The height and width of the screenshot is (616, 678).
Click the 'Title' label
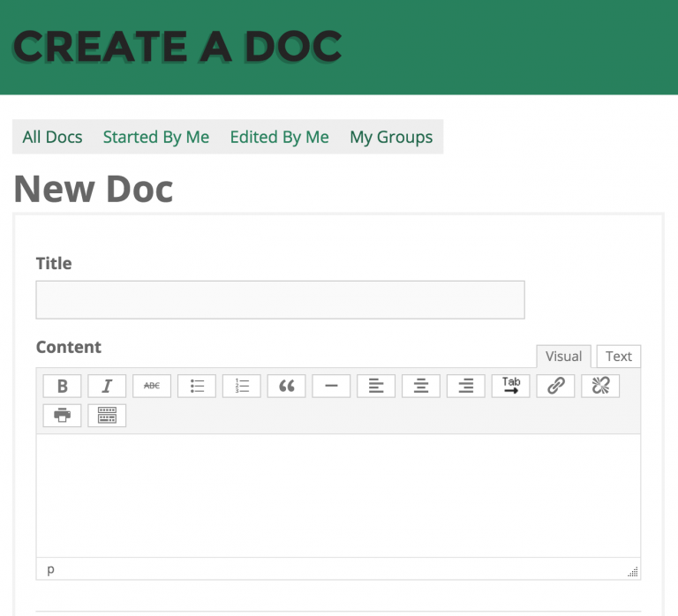[54, 263]
